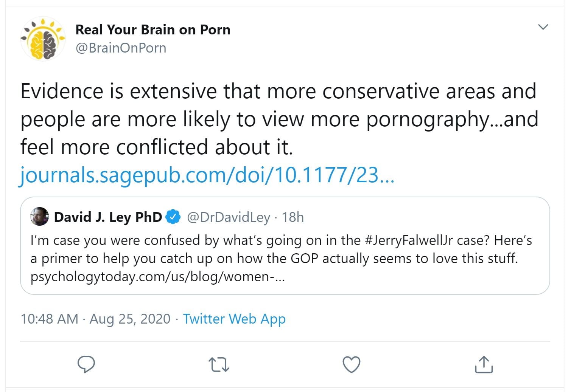Open the David J. Ley PhD profile name
The width and height of the screenshot is (571, 392).
click(108, 217)
